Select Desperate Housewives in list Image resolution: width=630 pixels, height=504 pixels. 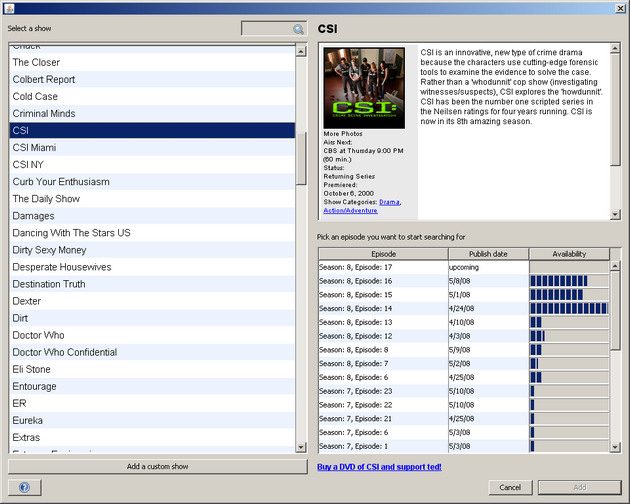[152, 267]
